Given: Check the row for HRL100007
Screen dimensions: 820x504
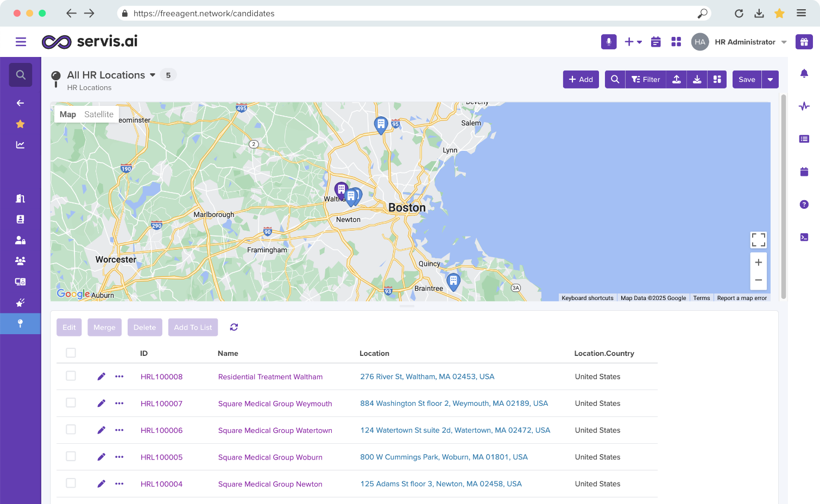Looking at the screenshot, I should pyautogui.click(x=71, y=403).
